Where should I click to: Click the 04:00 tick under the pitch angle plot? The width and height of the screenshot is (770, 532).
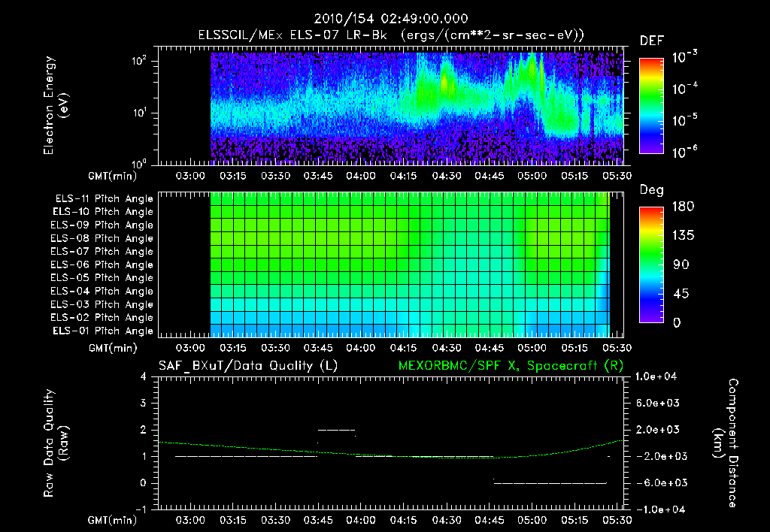tap(361, 348)
